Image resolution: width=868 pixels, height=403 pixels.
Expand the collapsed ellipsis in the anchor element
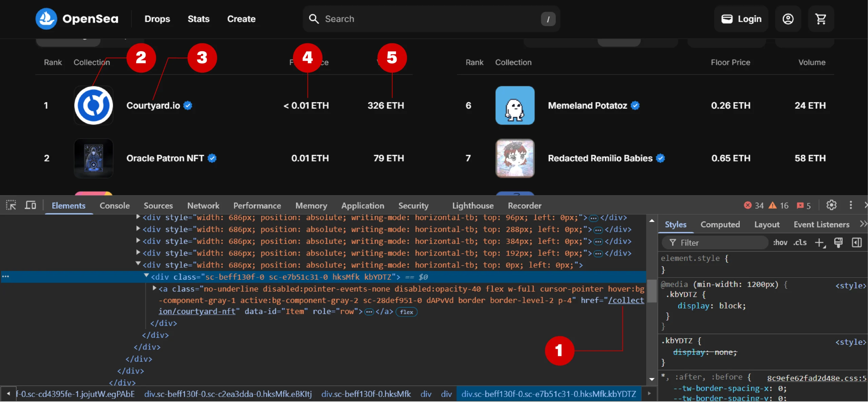(x=369, y=312)
